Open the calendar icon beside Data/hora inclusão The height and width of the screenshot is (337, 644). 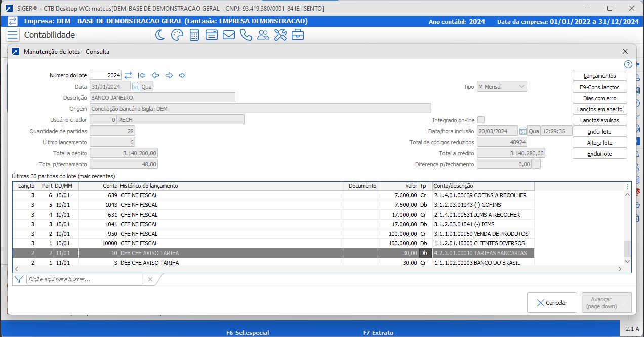[x=522, y=131]
